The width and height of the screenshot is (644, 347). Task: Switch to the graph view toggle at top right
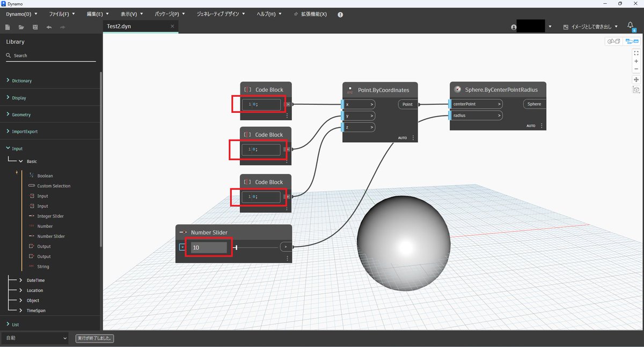click(x=632, y=41)
